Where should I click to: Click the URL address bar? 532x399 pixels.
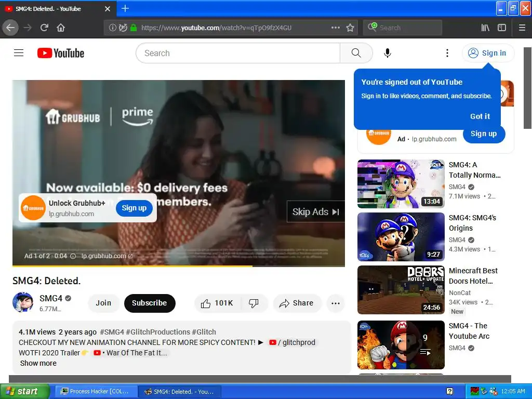(x=231, y=28)
